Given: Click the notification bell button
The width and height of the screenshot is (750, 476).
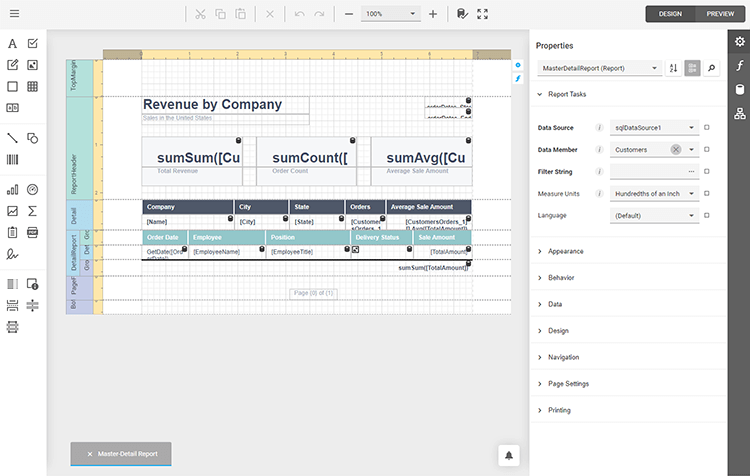Looking at the screenshot, I should pos(509,455).
